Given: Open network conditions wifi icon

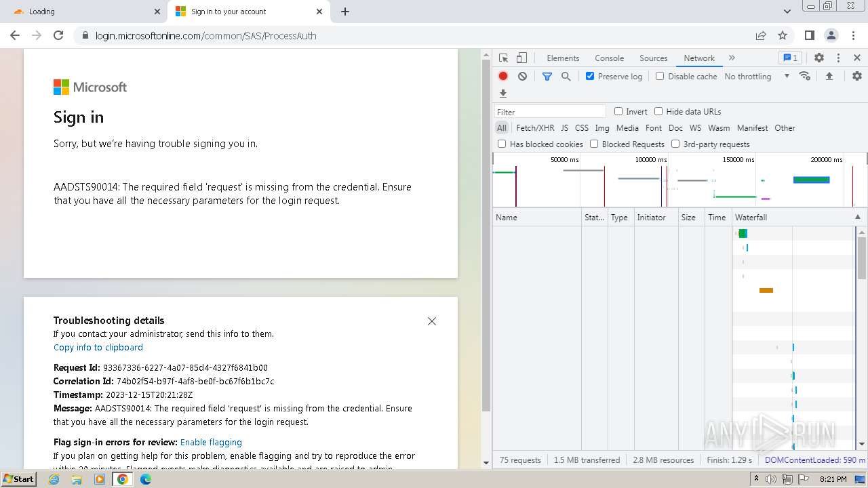Looking at the screenshot, I should [x=805, y=76].
